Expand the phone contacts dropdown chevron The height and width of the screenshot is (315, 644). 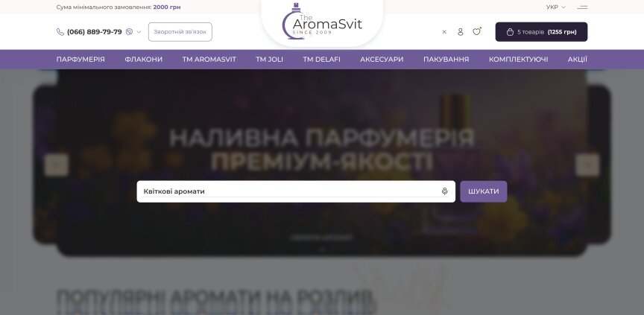coord(139,32)
